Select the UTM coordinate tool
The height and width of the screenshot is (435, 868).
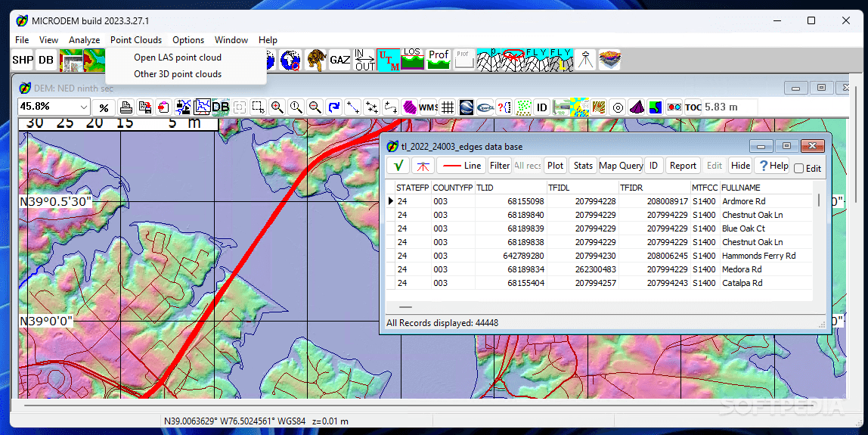(x=388, y=60)
